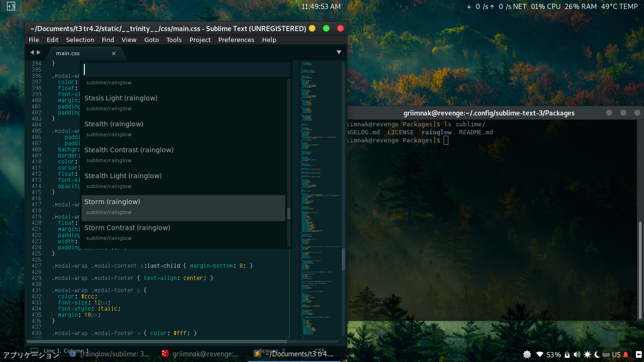Focus the color scheme search input
The height and width of the screenshot is (362, 644).
coord(186,70)
